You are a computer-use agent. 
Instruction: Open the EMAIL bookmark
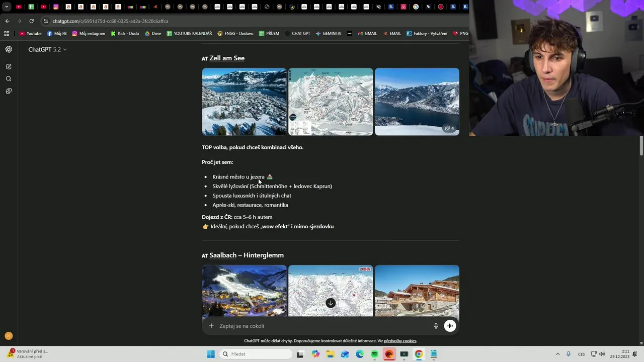392,33
